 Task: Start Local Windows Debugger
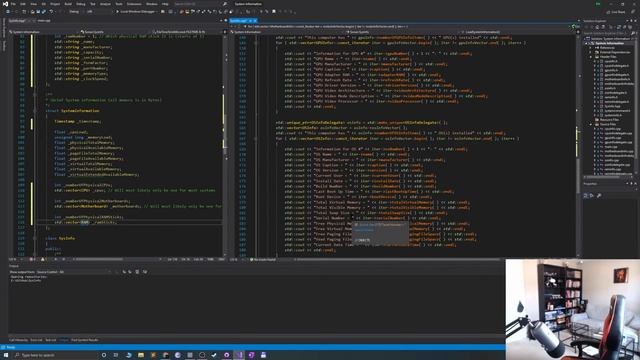136,11
